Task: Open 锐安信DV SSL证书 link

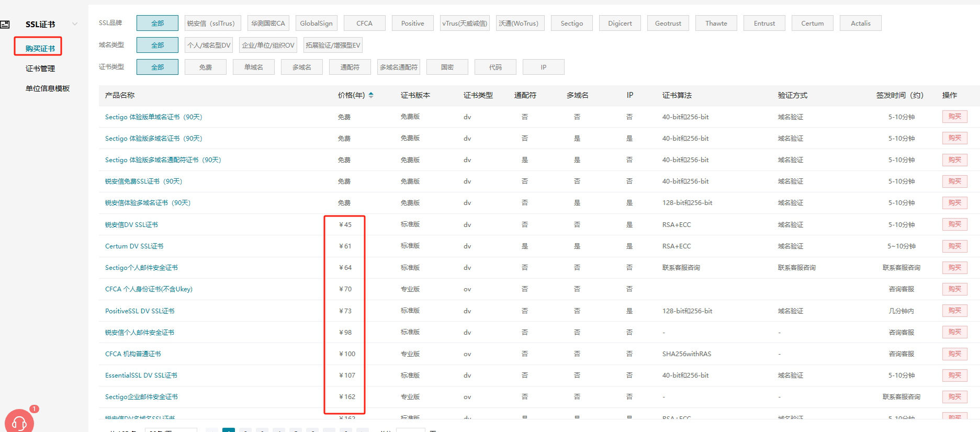Action: point(131,225)
